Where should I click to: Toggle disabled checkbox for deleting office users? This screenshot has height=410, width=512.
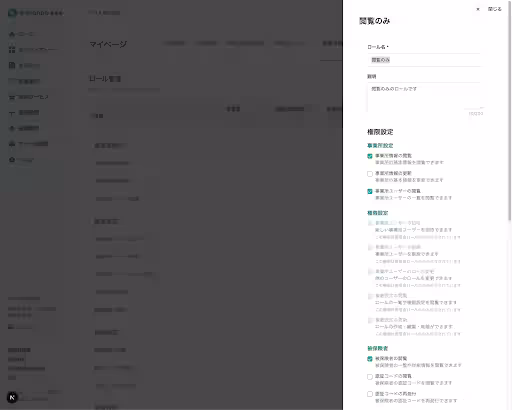[x=370, y=247]
